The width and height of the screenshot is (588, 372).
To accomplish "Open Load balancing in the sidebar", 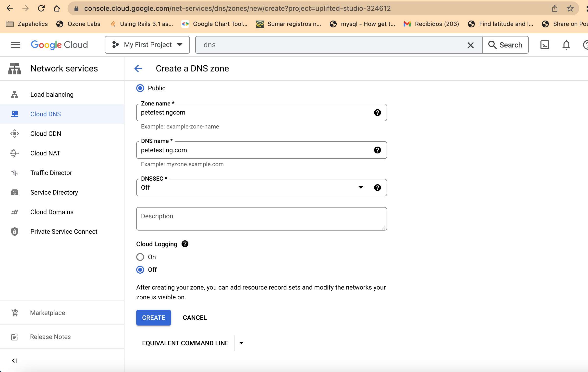I will coord(52,94).
